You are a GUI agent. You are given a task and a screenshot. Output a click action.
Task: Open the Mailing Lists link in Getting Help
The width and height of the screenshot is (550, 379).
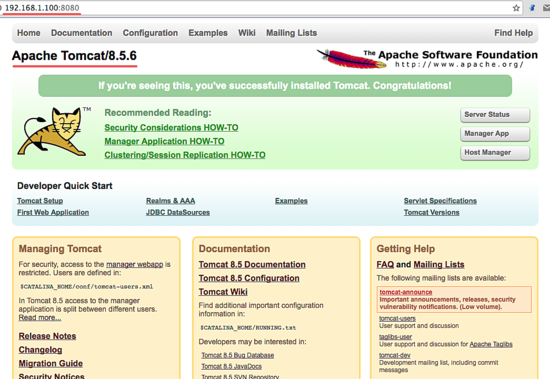[x=439, y=265]
